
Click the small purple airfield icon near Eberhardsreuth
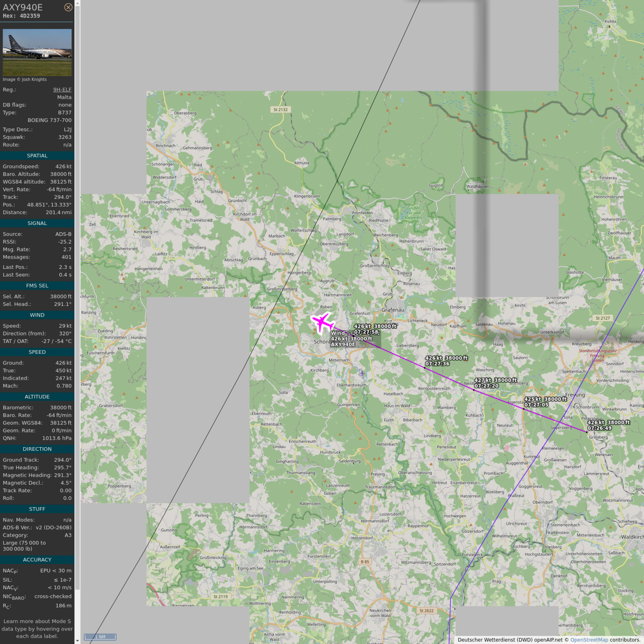(x=361, y=373)
